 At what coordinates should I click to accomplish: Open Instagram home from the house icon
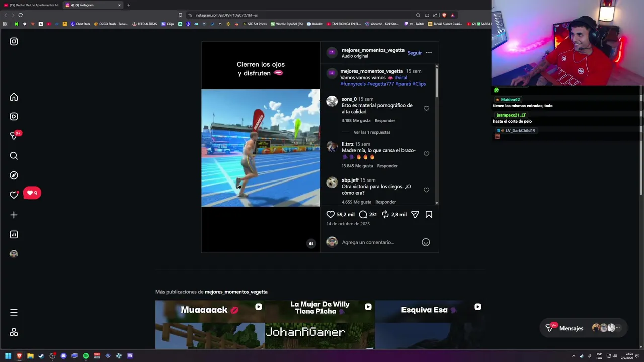pyautogui.click(x=14, y=97)
